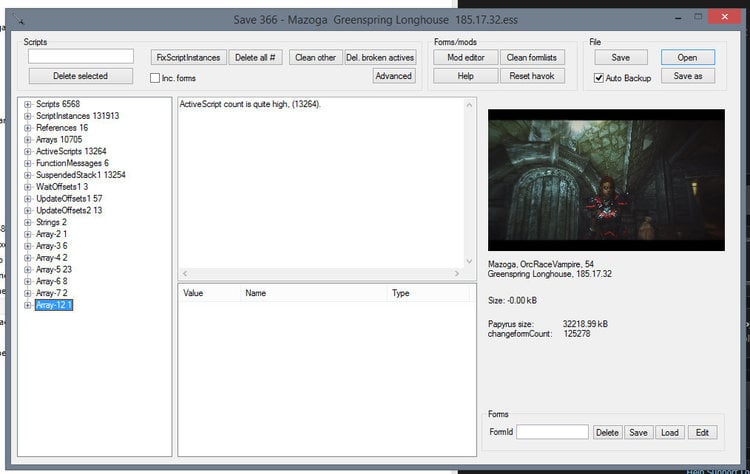The image size is (750, 474).
Task: Select the Array-4 2 tree item
Action: (52, 258)
